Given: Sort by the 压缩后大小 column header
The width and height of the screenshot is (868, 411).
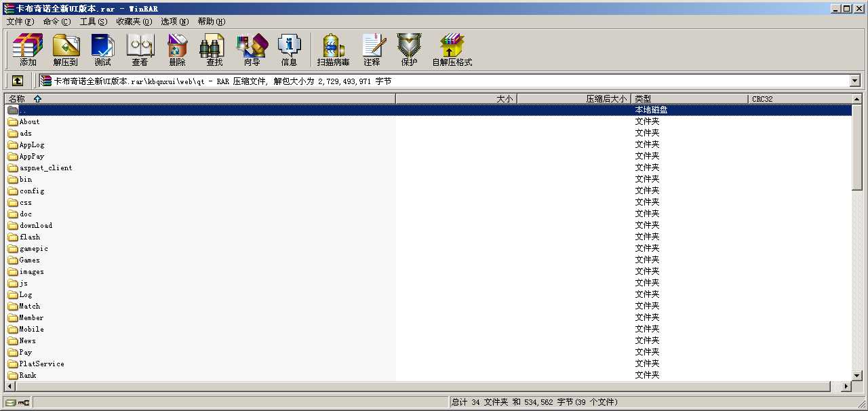Looking at the screenshot, I should (574, 99).
